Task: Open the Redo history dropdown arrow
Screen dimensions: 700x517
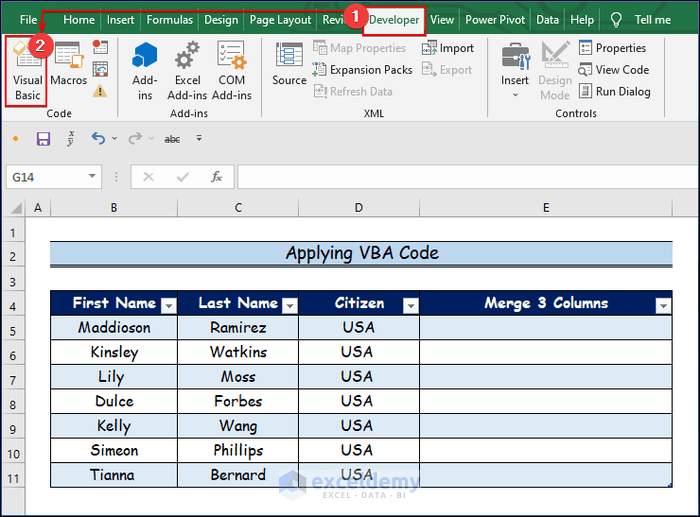Action: click(151, 139)
